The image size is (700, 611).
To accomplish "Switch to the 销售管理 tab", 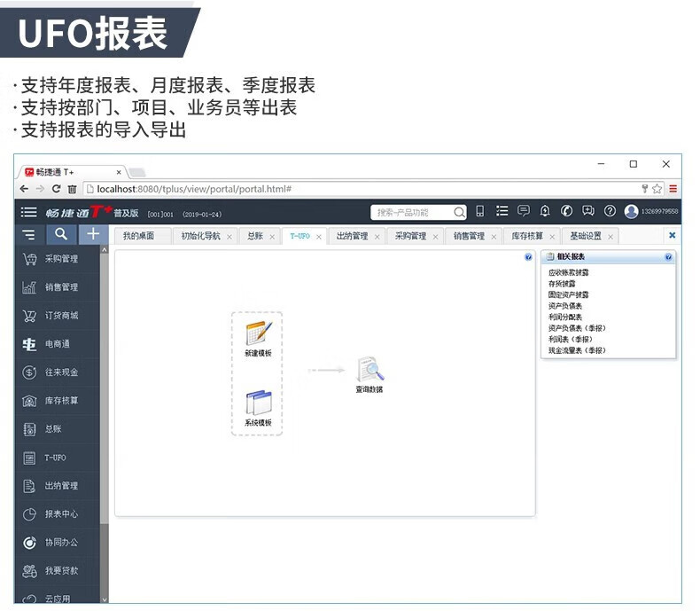I will click(x=469, y=236).
